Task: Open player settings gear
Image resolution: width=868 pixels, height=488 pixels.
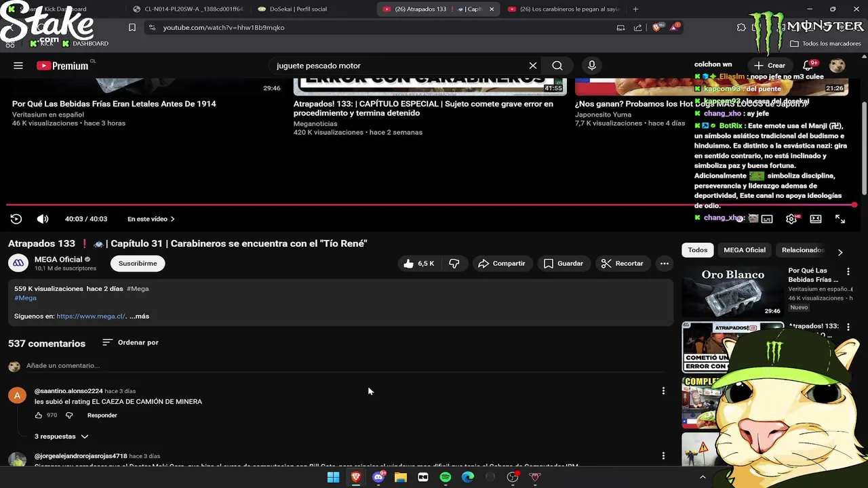Action: 791,219
